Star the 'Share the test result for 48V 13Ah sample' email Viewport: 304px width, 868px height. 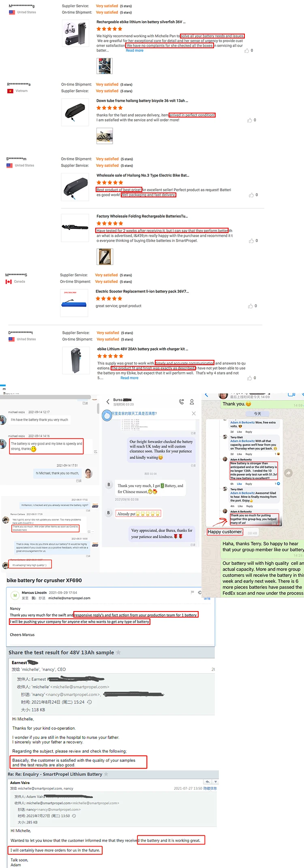pos(118,652)
